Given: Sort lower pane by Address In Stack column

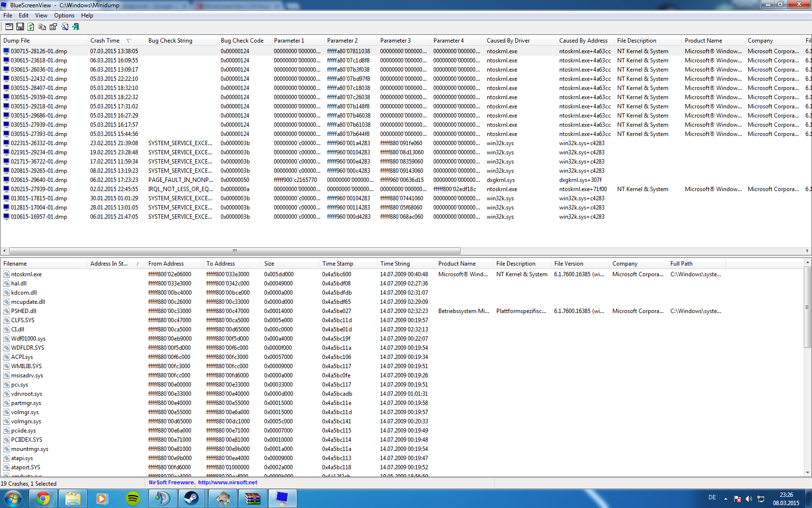Looking at the screenshot, I should (x=116, y=264).
